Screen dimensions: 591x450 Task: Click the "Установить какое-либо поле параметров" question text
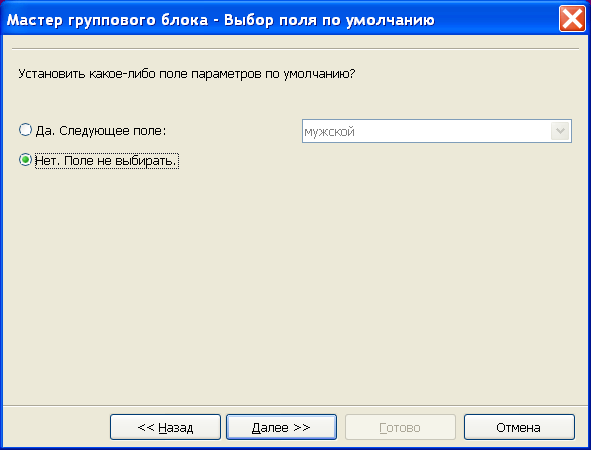point(140,73)
